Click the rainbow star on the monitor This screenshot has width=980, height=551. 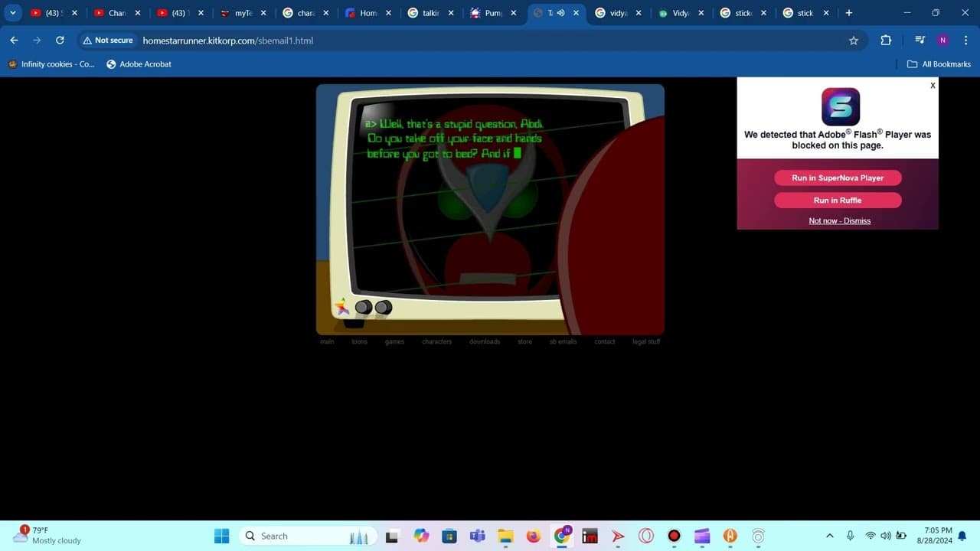coord(341,306)
